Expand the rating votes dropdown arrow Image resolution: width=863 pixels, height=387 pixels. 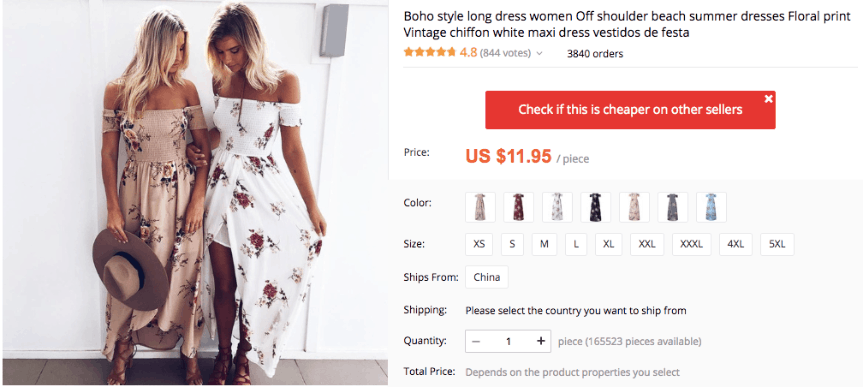pyautogui.click(x=539, y=54)
